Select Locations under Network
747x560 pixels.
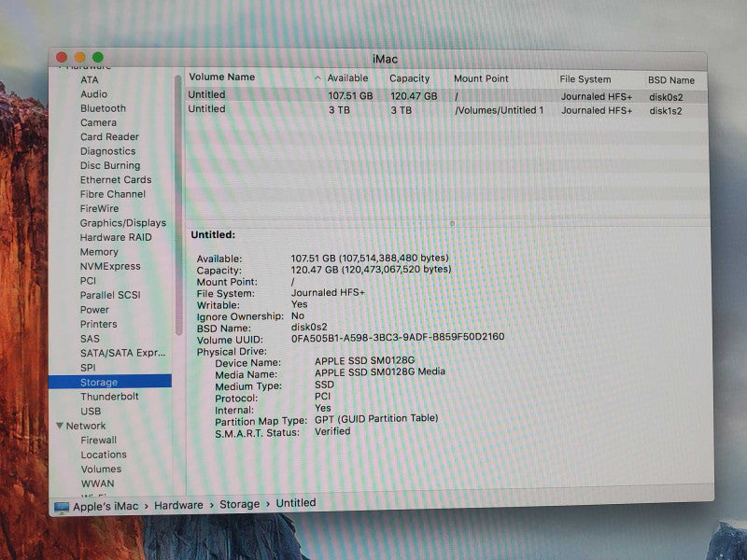coord(104,455)
